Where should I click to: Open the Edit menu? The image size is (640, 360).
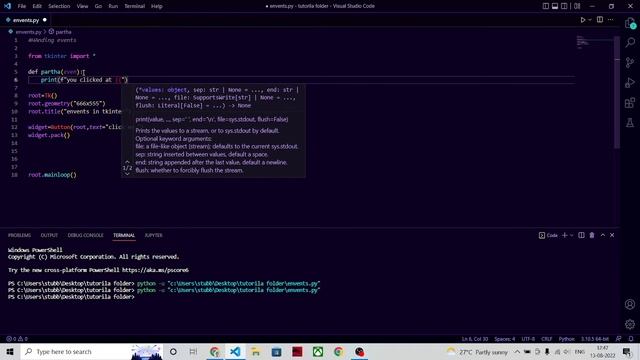coord(37,6)
